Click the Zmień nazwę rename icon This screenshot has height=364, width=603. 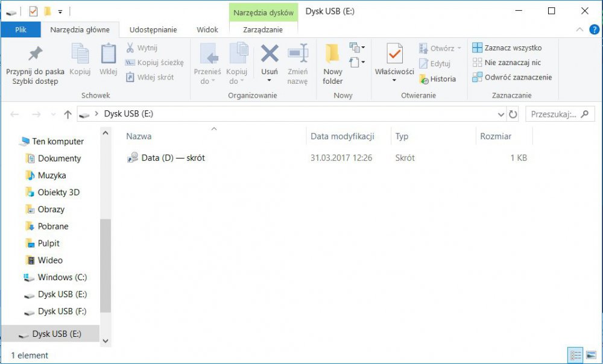pyautogui.click(x=297, y=54)
